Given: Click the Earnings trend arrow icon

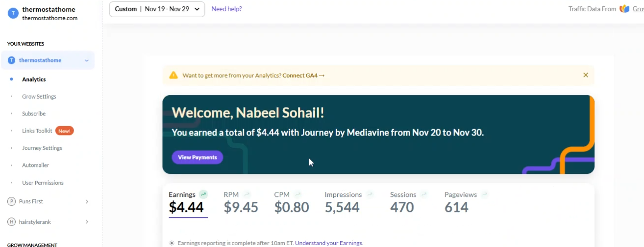Looking at the screenshot, I should (203, 194).
